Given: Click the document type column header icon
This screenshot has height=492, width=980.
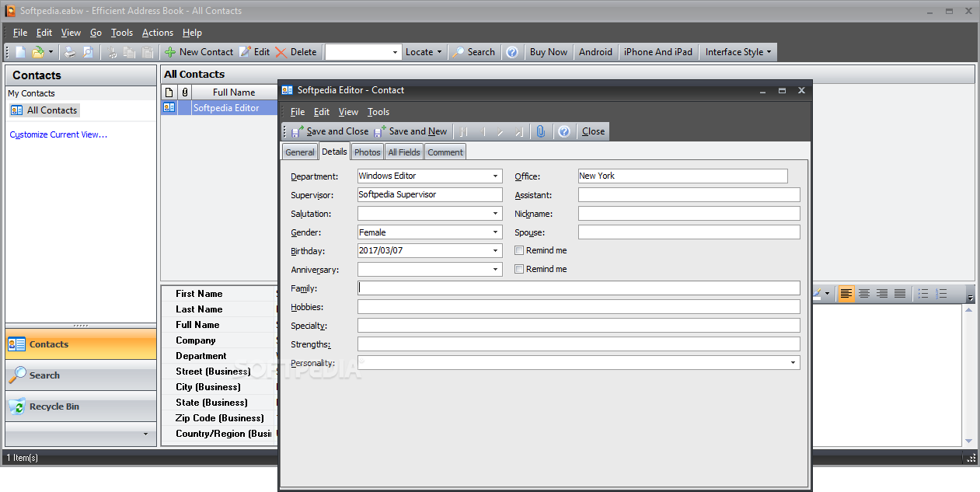Looking at the screenshot, I should [x=169, y=92].
